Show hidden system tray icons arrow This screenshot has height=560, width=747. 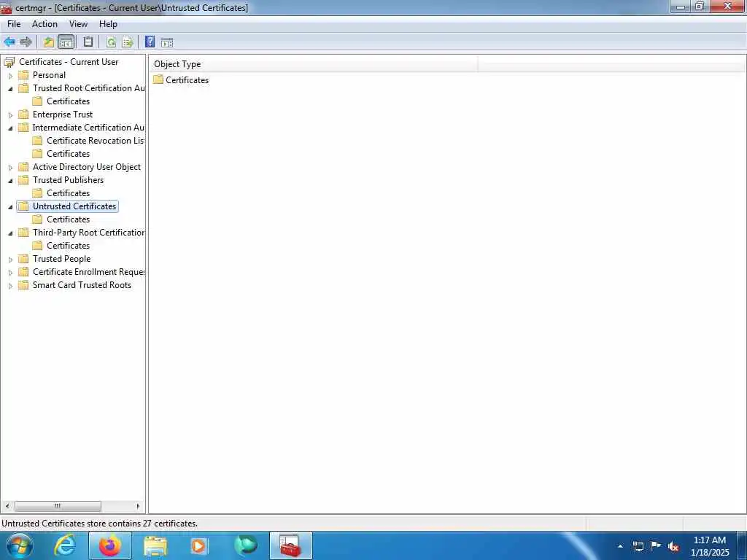click(620, 546)
